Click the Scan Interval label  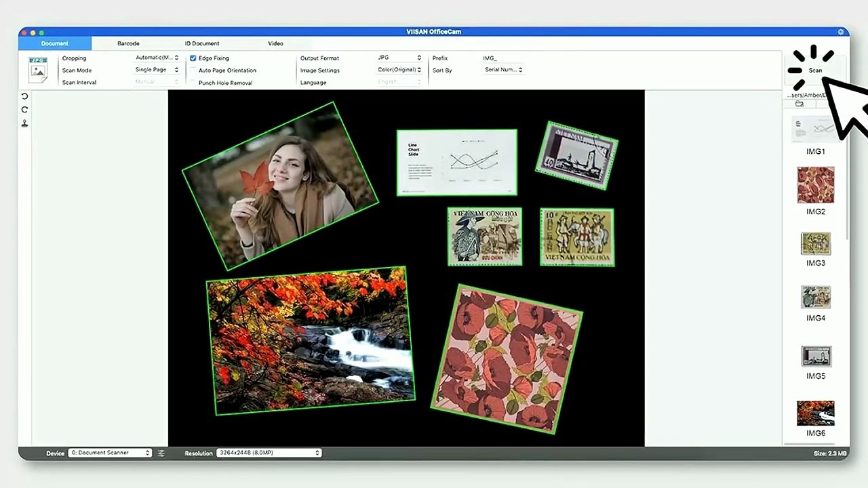79,83
